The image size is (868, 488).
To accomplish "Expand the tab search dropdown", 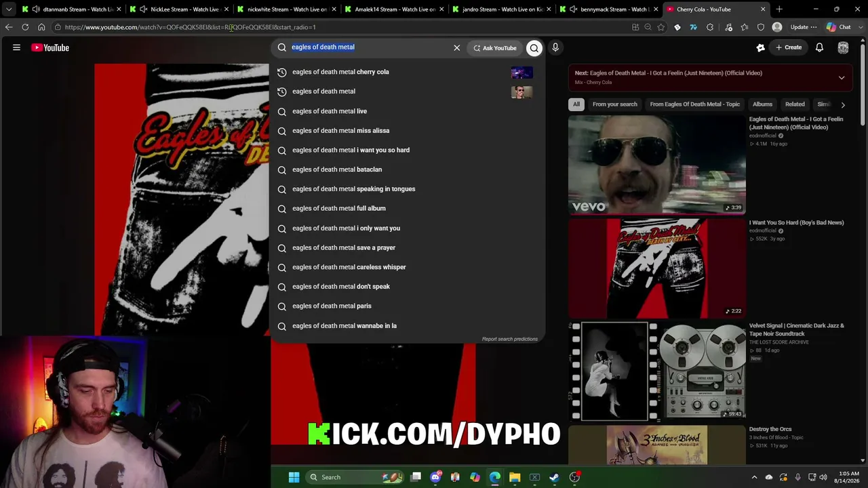I will (x=9, y=9).
